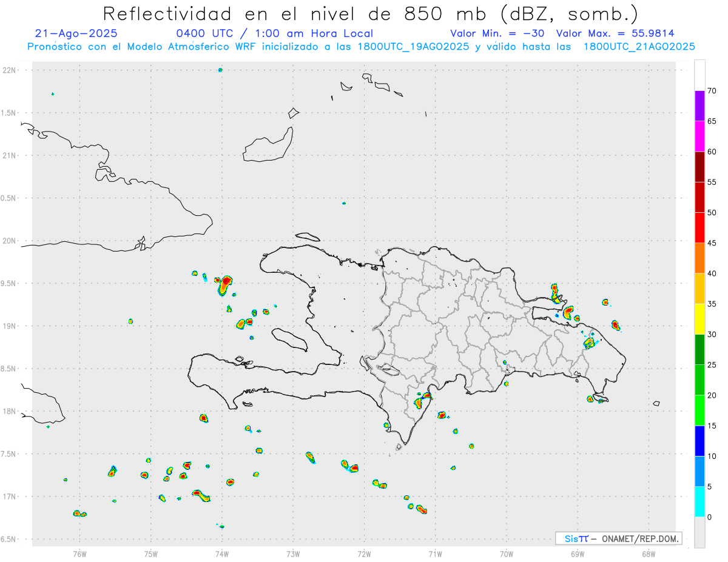Screen dimensions: 728x562
Task: Select the cyan 0–5 dBZ color band
Action: [699, 501]
